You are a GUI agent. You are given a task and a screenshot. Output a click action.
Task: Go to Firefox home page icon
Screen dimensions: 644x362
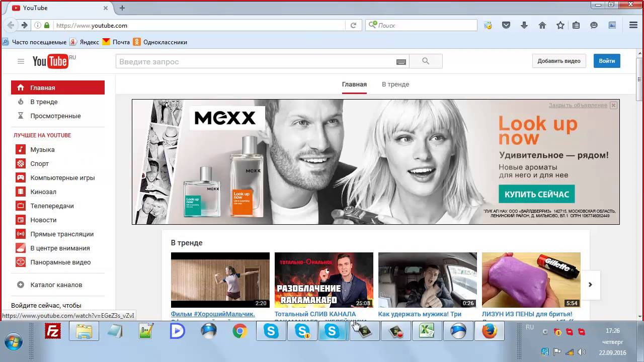click(542, 25)
